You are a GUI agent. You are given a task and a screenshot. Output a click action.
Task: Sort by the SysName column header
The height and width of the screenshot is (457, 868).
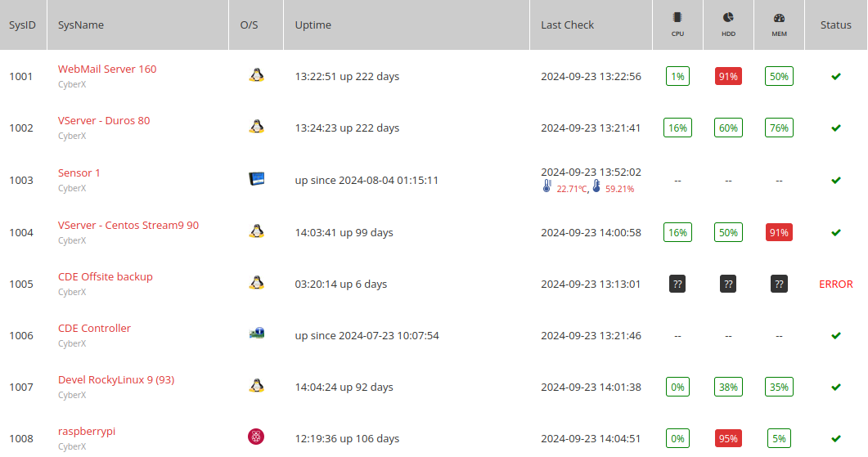[81, 25]
